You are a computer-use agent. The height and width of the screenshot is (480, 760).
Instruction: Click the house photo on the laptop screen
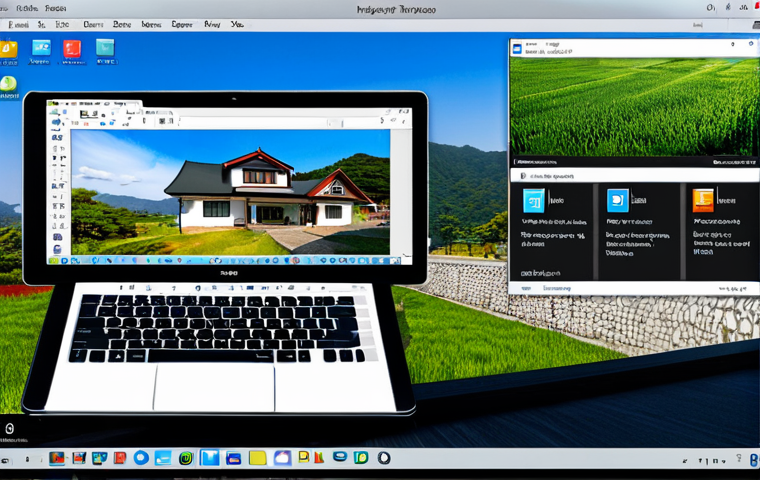(x=230, y=192)
